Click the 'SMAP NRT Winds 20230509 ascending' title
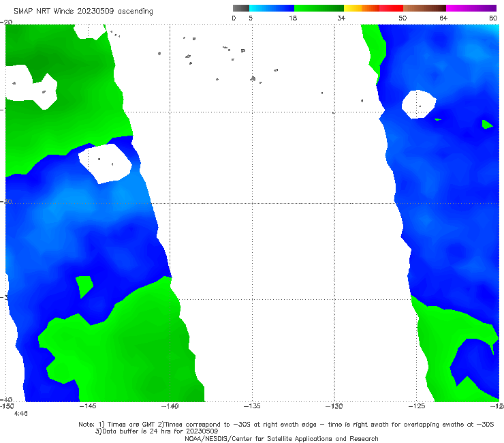Screen dimensions: 504x443 point(83,11)
